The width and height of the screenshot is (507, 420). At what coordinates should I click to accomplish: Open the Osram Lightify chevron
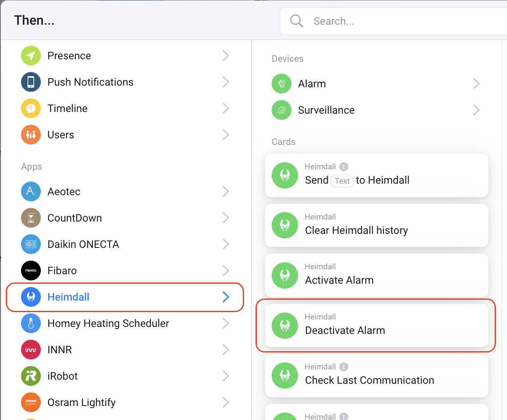225,402
